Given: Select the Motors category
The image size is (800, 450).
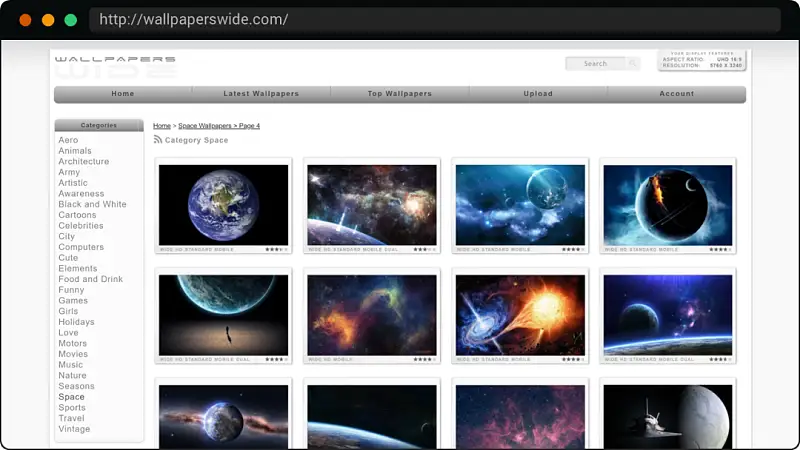Looking at the screenshot, I should point(72,343).
